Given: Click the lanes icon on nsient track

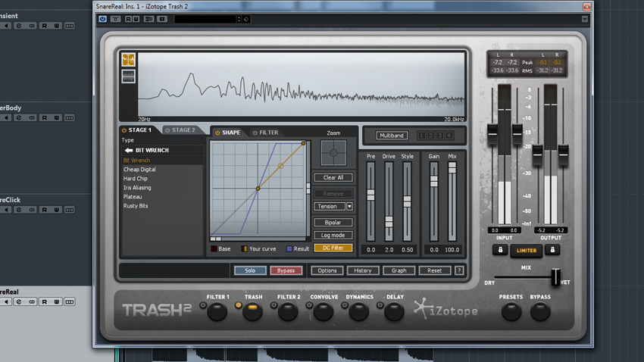Looking at the screenshot, I should 70,26.
